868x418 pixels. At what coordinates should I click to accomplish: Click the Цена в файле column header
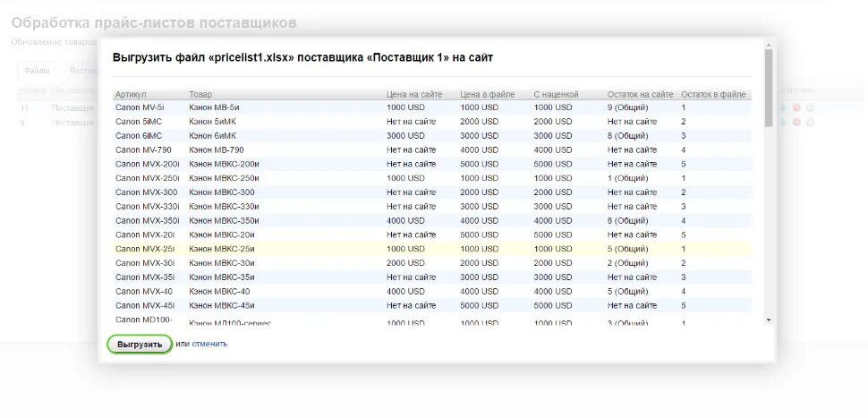(x=488, y=95)
